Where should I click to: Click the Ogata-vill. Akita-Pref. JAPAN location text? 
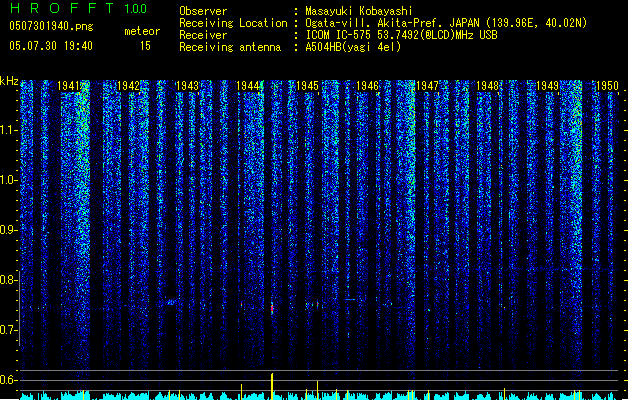(x=392, y=23)
